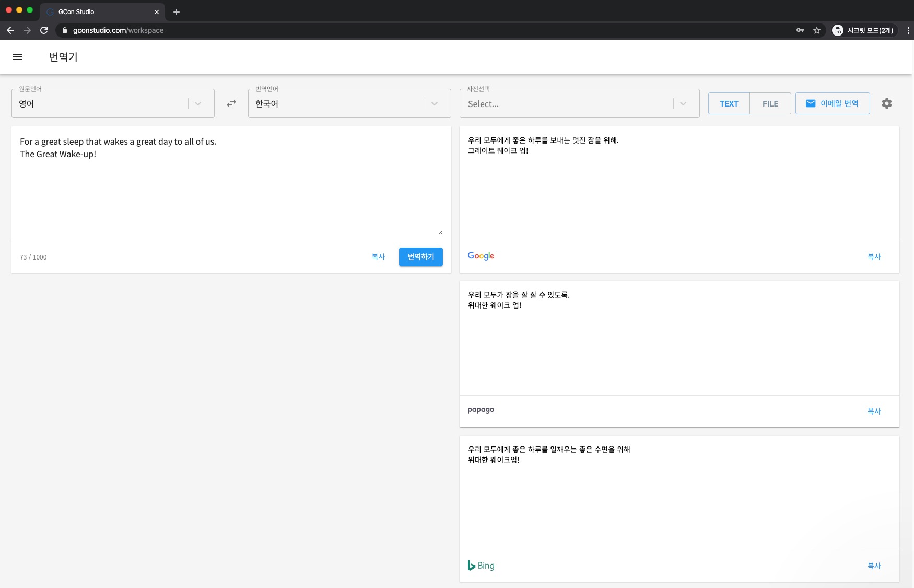Swap source and target languages
The height and width of the screenshot is (588, 914).
click(231, 103)
